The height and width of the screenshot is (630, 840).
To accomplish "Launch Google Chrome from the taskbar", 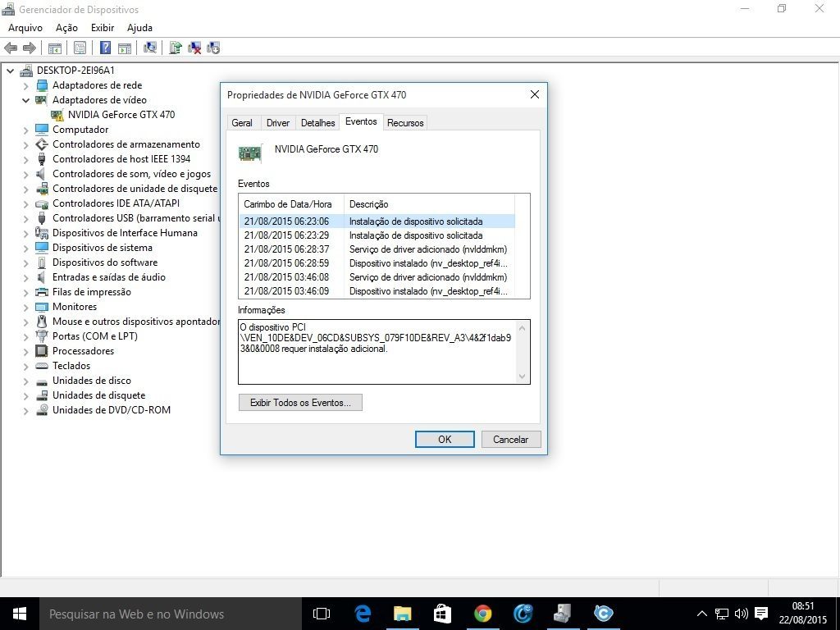I will point(482,614).
